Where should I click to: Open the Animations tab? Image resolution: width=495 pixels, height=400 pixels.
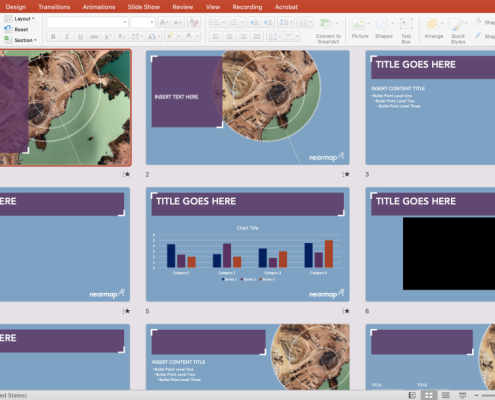99,7
